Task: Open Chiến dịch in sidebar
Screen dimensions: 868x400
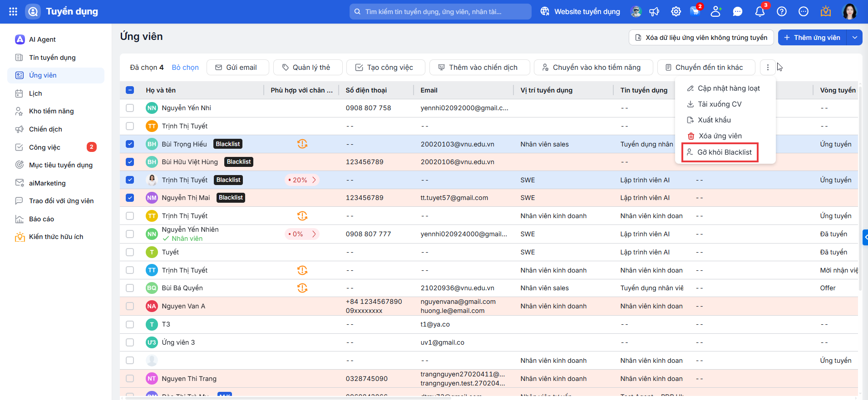Action: (x=56, y=129)
